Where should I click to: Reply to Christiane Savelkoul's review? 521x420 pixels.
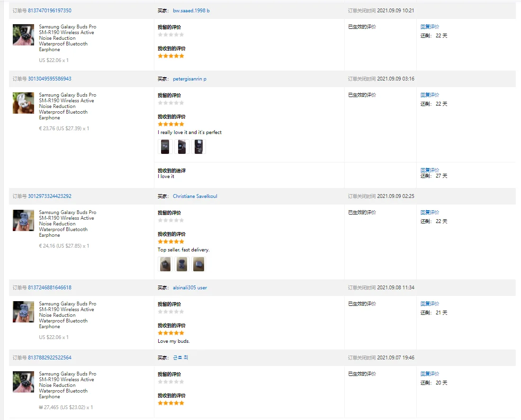click(430, 212)
